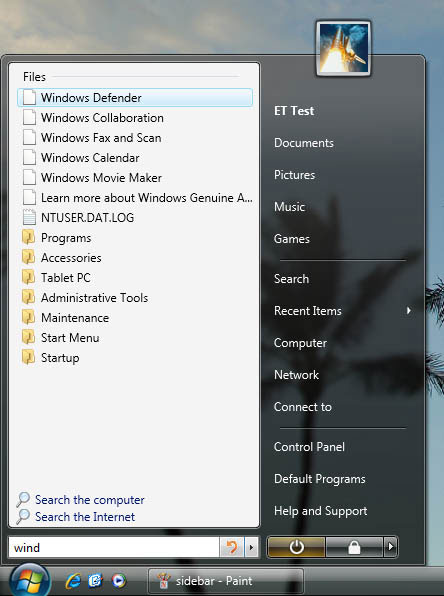
Task: Open the small dropdown beside search box
Action: (251, 548)
